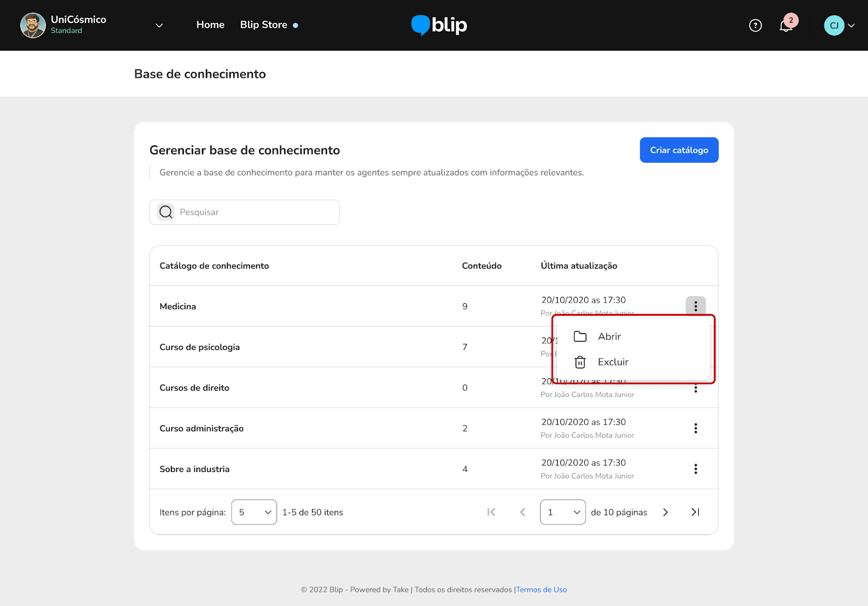
Task: Click into the Pesquisar search field
Action: point(255,212)
